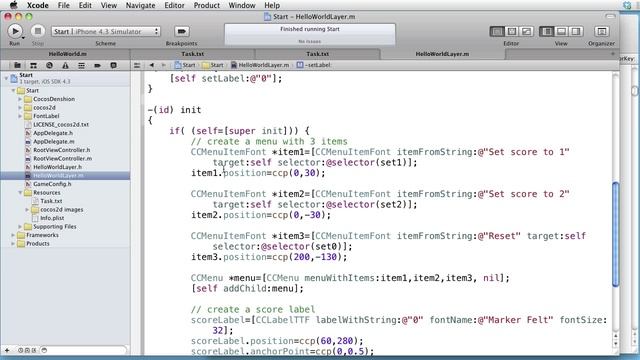Show the Issue navigator
Image resolution: width=640 pixels, height=360 pixels.
point(65,65)
